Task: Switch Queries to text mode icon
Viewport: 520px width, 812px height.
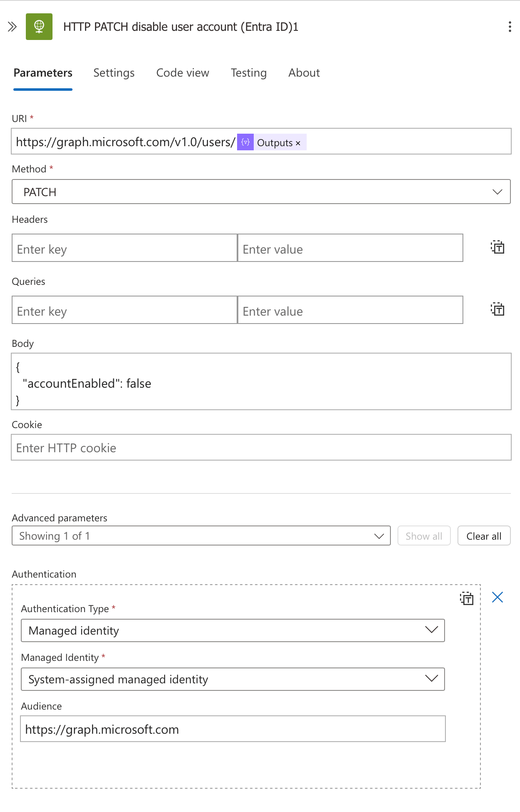Action: [x=497, y=309]
